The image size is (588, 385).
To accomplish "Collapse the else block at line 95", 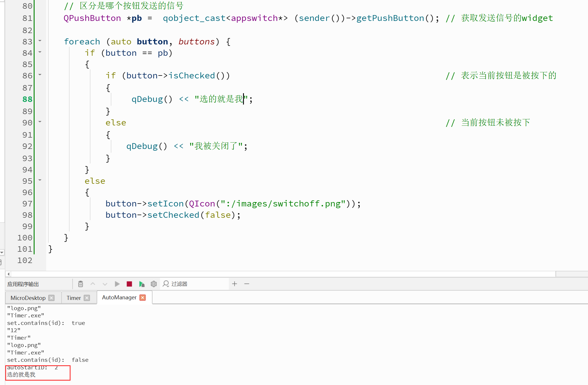I will pyautogui.click(x=40, y=180).
